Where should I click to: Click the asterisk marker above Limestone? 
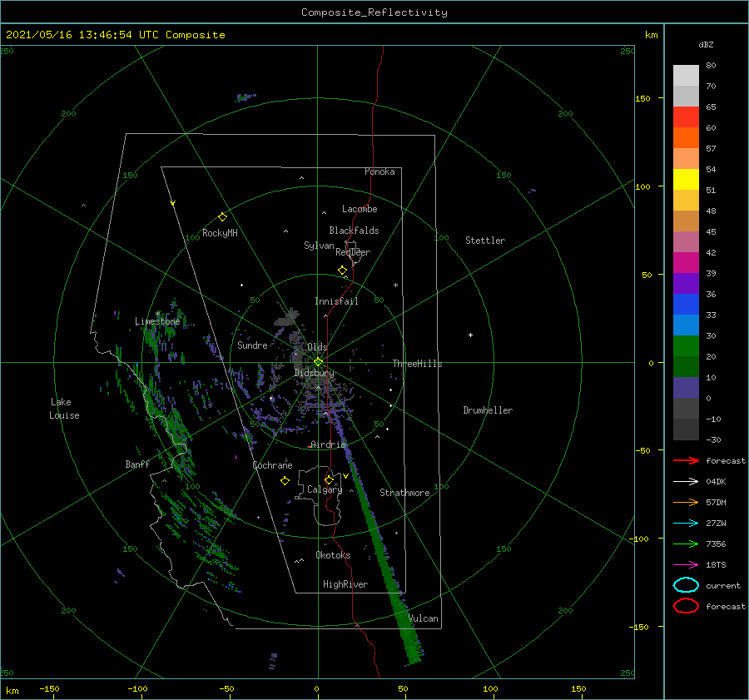[x=157, y=314]
